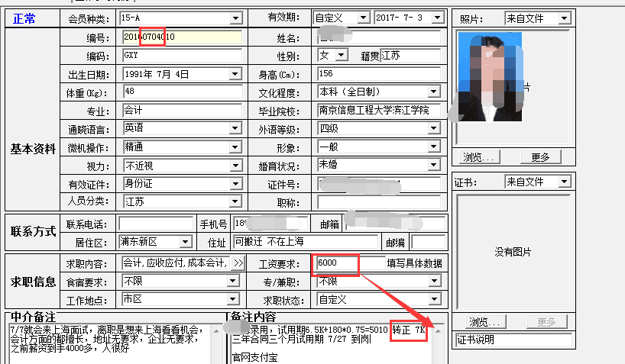Open the 有效证件 dropdown showing 身份证
Screen dimensions: 625x364
pyautogui.click(x=235, y=184)
